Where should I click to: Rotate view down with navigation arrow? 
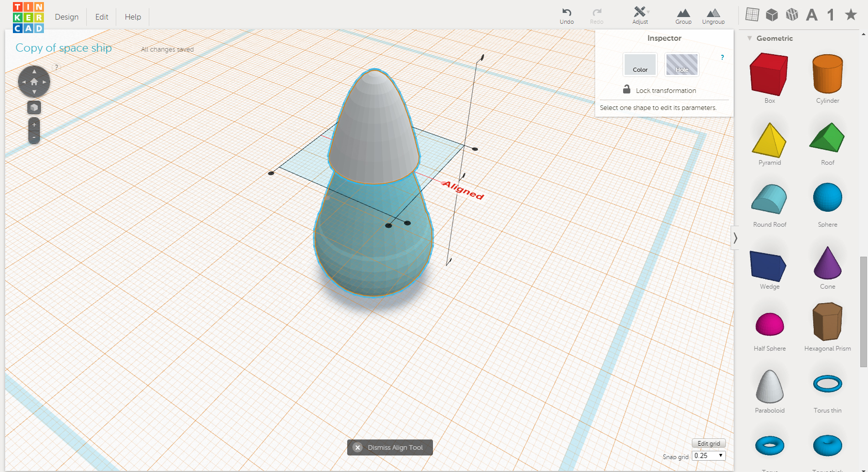pos(34,92)
